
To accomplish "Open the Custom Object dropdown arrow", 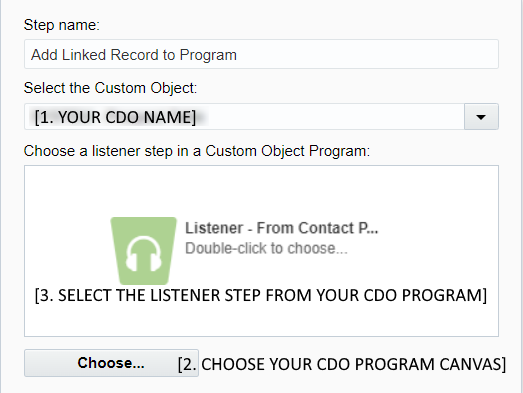I will point(481,117).
